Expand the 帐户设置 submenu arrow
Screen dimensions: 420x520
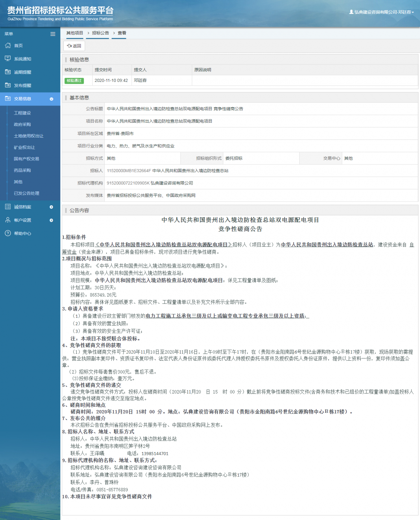click(51, 220)
